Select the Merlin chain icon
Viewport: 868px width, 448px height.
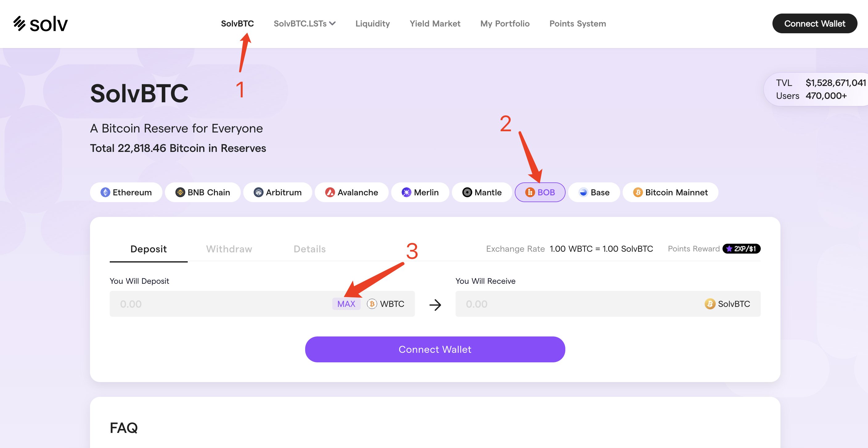(406, 192)
